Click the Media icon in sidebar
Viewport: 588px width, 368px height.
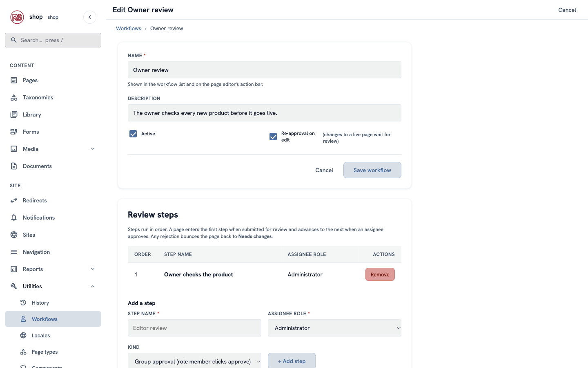(x=14, y=149)
